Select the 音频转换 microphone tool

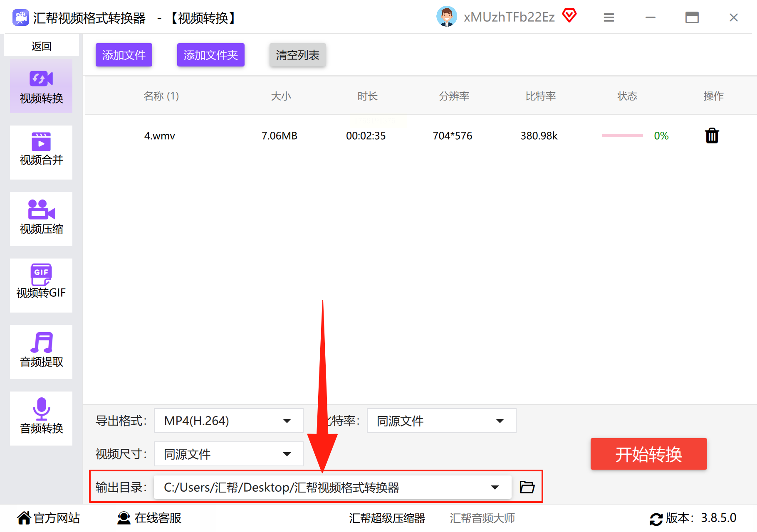click(41, 418)
